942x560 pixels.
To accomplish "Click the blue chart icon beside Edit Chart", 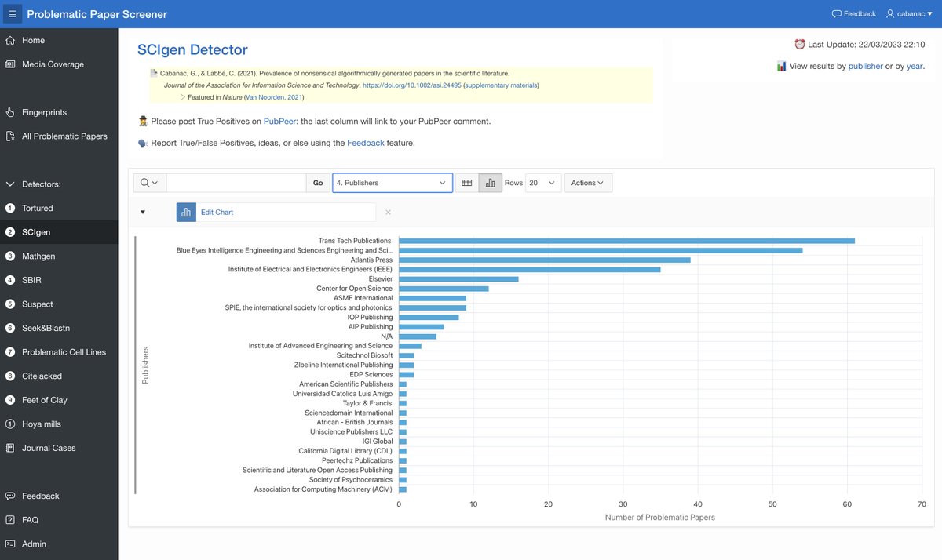I will pyautogui.click(x=186, y=212).
